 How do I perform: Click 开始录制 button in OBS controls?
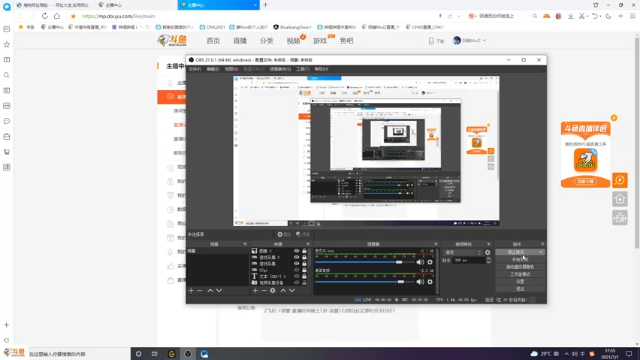coord(520,260)
